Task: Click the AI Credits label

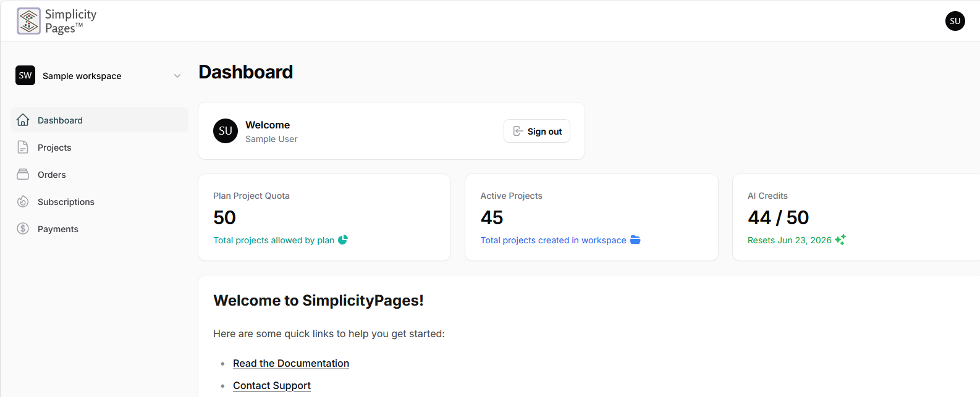Action: (x=767, y=196)
